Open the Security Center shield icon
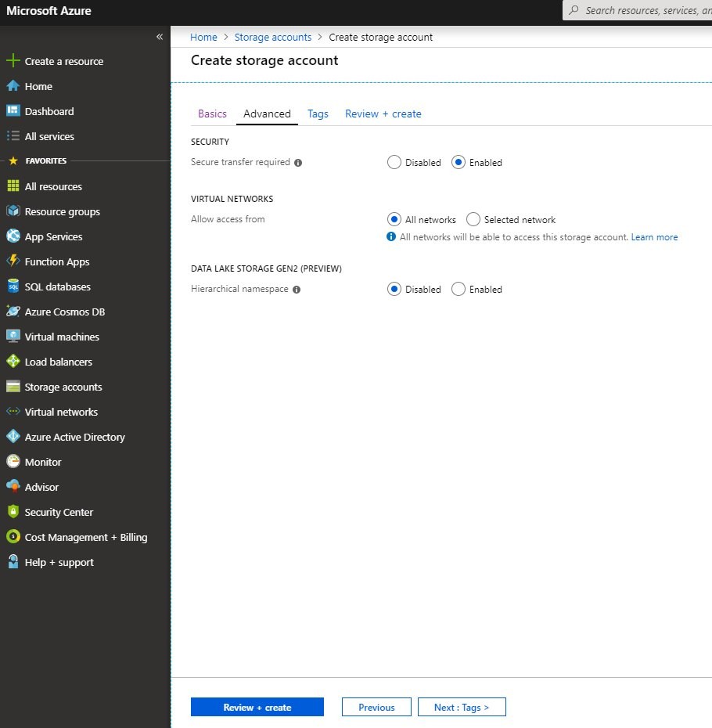This screenshot has height=728, width=712. (x=13, y=512)
